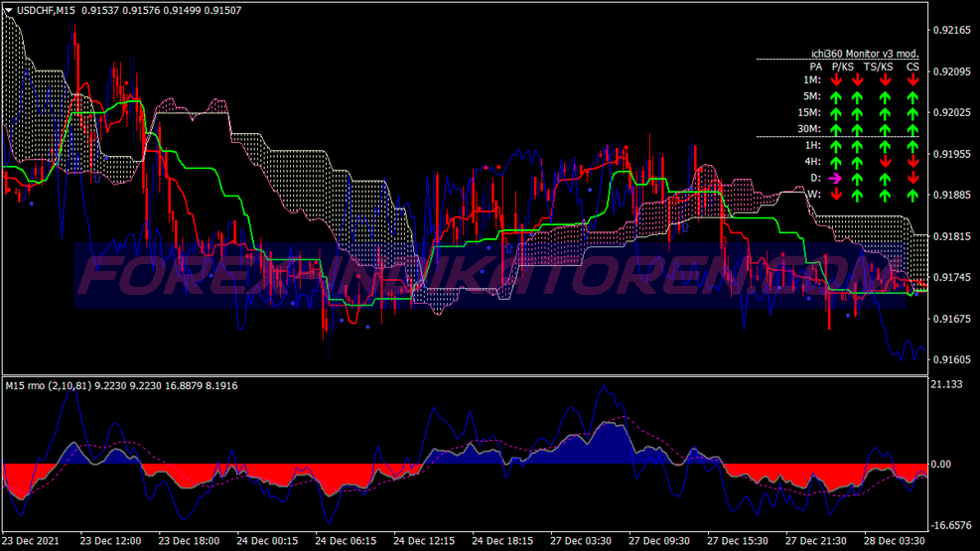Click the D: timeframe label
The image size is (980, 551).
pyautogui.click(x=815, y=178)
